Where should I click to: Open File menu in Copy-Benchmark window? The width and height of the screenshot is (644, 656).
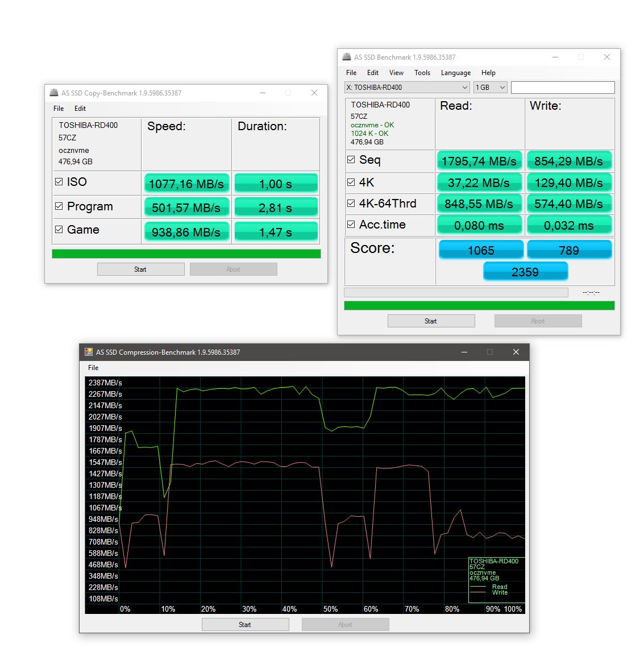59,109
